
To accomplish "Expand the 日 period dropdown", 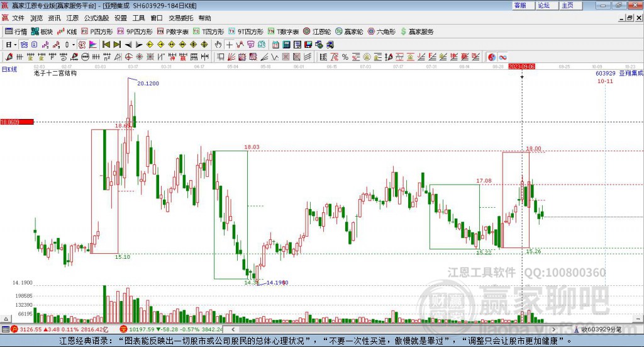I will pyautogui.click(x=15, y=45).
